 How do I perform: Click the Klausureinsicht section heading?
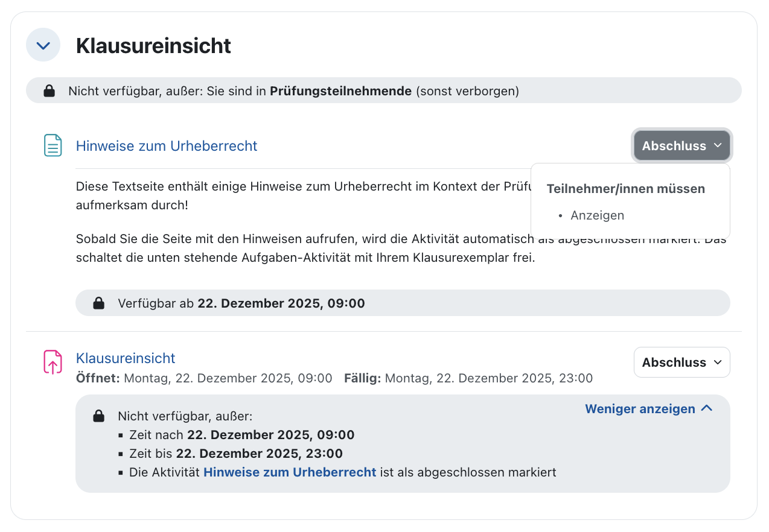(153, 45)
